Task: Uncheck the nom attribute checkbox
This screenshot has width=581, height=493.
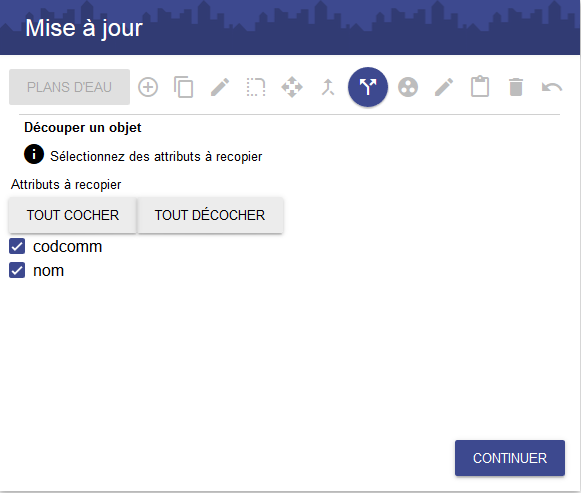Action: pyautogui.click(x=17, y=270)
